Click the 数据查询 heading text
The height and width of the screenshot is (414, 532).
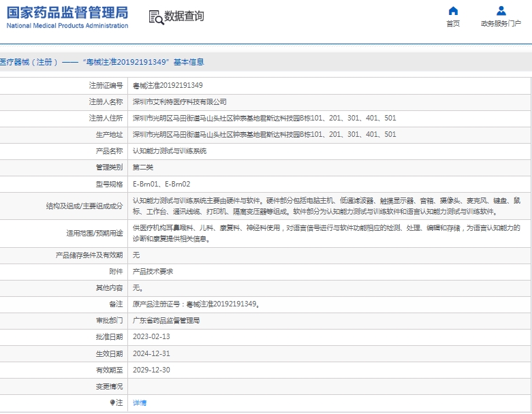click(184, 16)
